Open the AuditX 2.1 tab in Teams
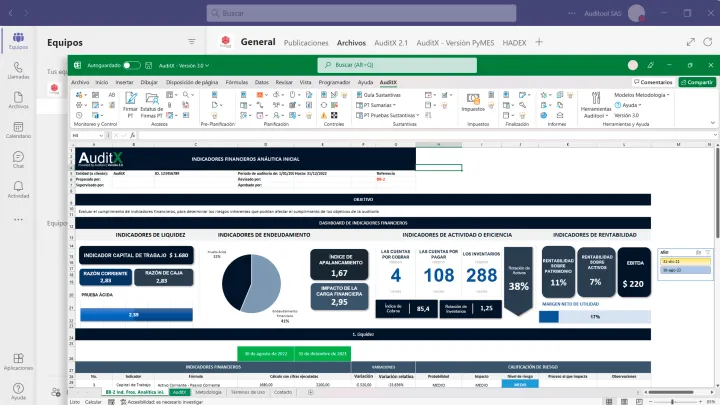The width and height of the screenshot is (720, 405). point(391,43)
